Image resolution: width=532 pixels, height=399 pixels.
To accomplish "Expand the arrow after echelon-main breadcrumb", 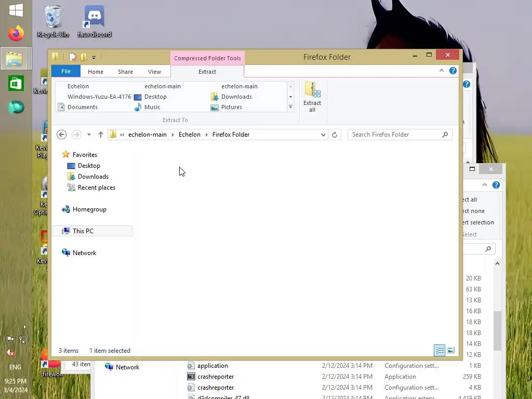I will point(172,135).
